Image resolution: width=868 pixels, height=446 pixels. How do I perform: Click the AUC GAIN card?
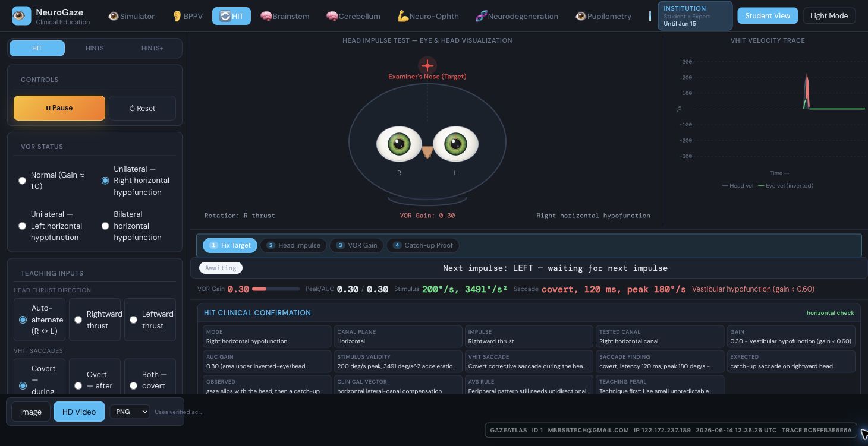click(267, 362)
